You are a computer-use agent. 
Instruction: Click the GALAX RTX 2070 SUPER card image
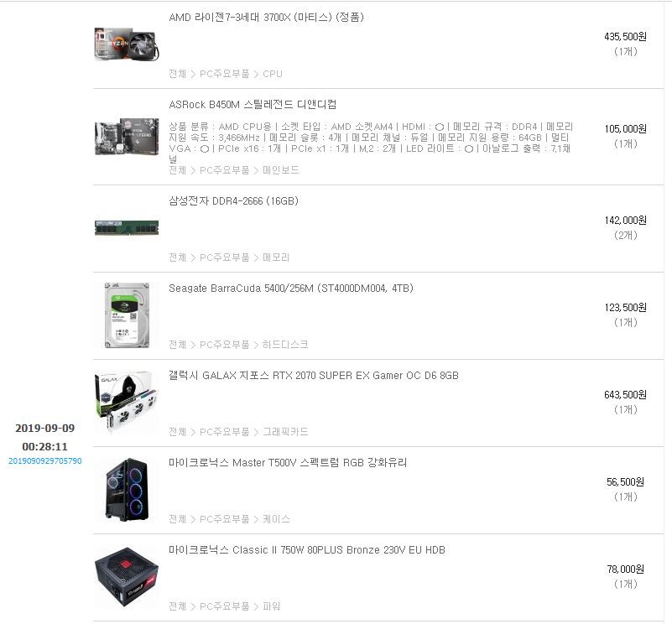point(127,403)
